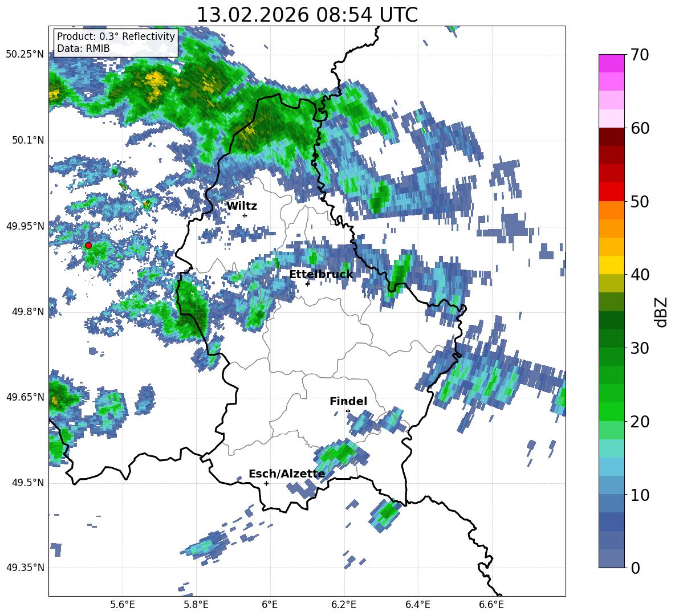This screenshot has height=616, width=675.
Task: Click the Wiltz location cross marker
Action: pos(245,215)
